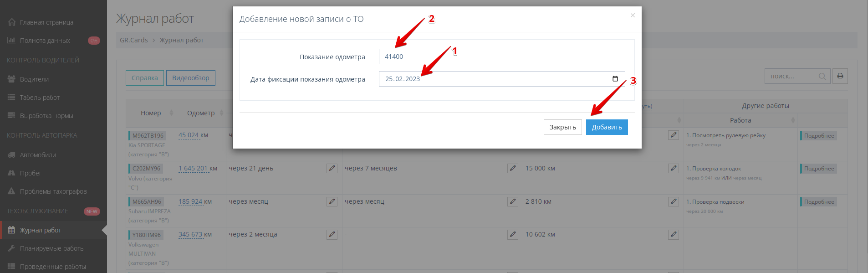Click the search magnifier icon
This screenshot has height=273, width=868.
click(822, 77)
